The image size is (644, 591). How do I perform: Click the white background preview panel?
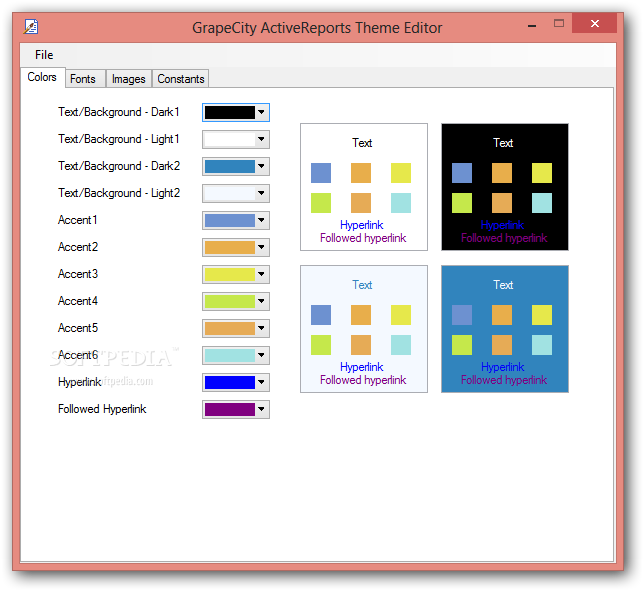pos(364,187)
